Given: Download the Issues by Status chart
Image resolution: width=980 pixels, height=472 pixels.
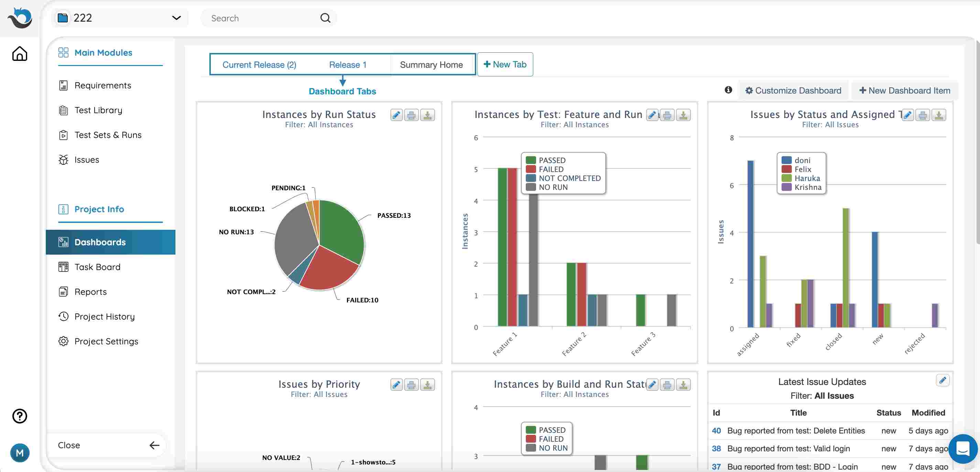Looking at the screenshot, I should pos(938,115).
